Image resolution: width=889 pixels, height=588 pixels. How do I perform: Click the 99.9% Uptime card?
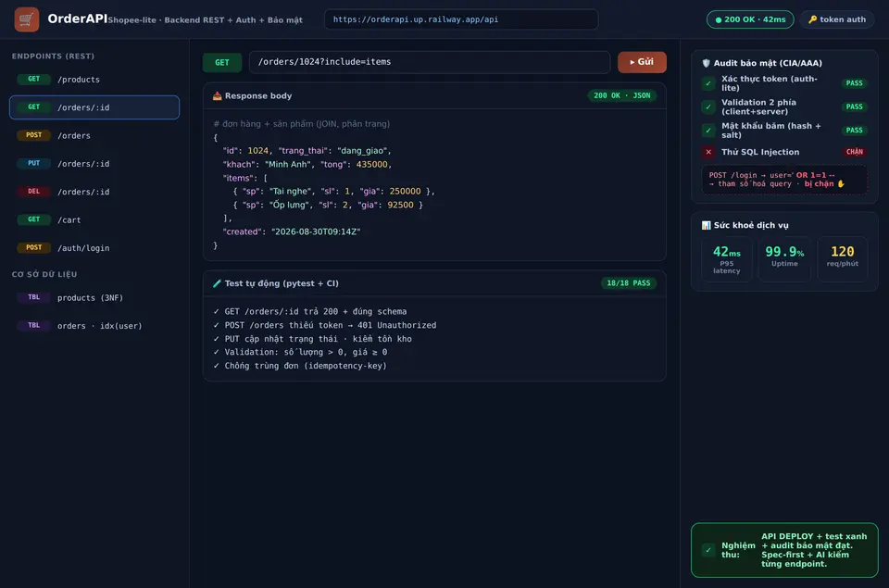pyautogui.click(x=784, y=259)
